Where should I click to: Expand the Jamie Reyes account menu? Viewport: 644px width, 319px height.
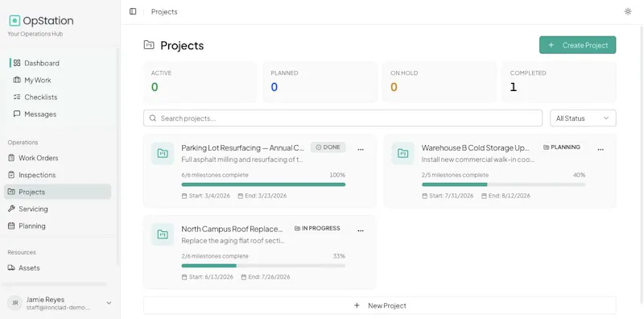point(60,303)
